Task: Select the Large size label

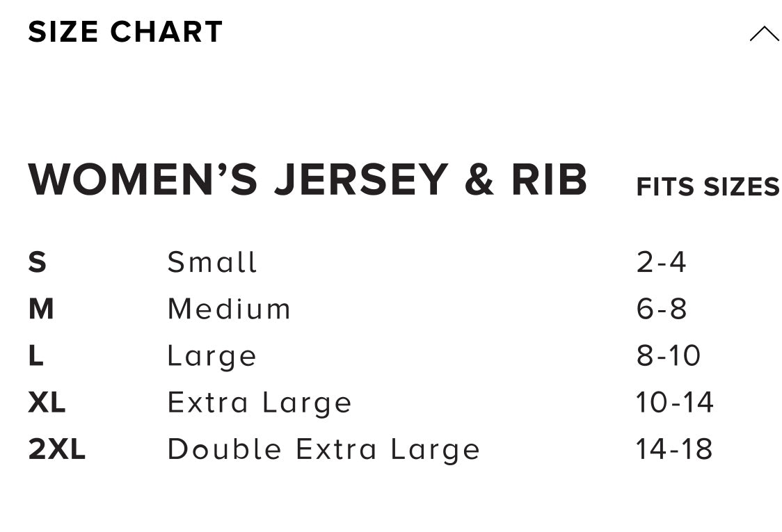Action: point(212,356)
